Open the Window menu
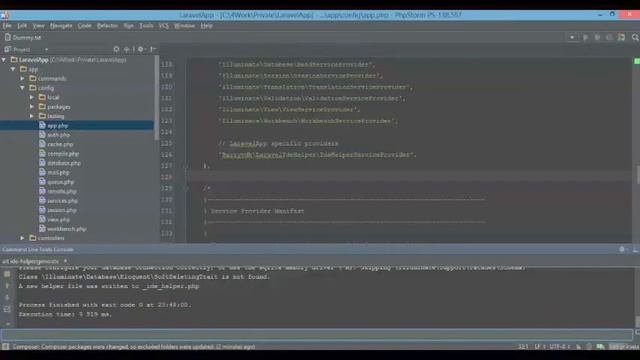 (184, 26)
